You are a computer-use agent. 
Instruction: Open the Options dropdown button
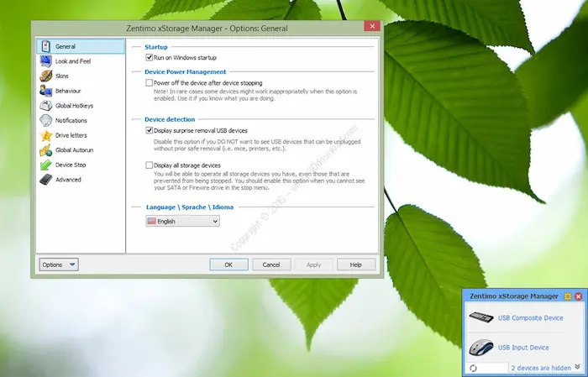click(x=59, y=264)
